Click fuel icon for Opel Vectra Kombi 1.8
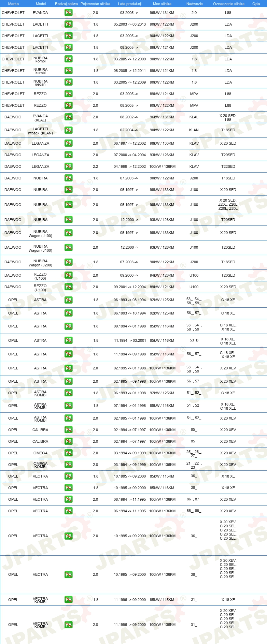Screen dimensions: 267x644 (x=68, y=600)
